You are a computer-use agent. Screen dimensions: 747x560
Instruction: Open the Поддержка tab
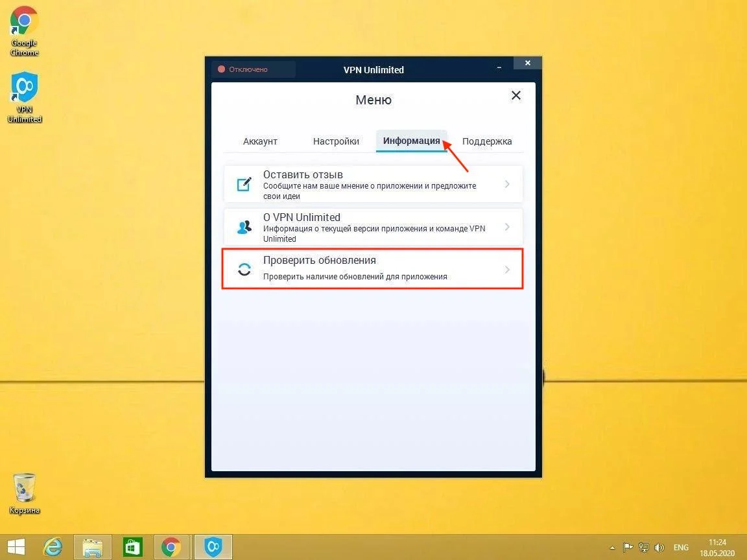tap(487, 141)
